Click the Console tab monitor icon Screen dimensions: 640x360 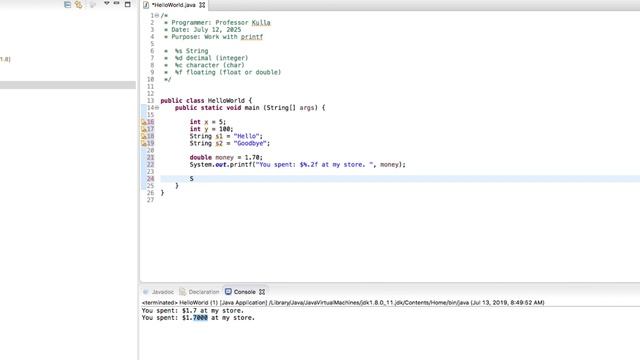point(228,291)
